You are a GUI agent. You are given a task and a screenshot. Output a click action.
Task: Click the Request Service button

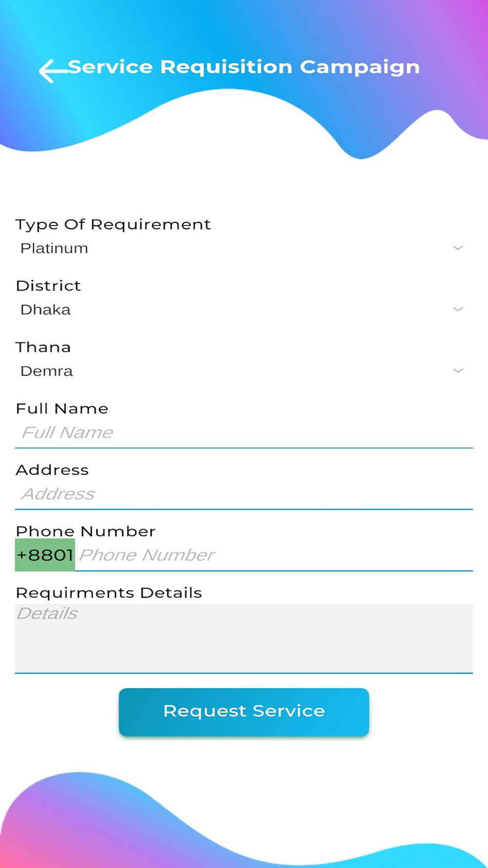tap(244, 712)
